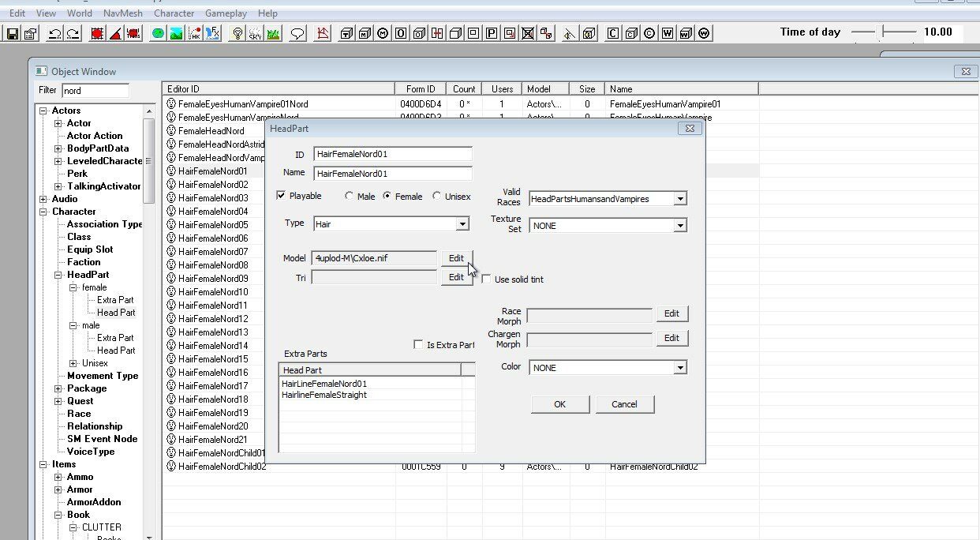This screenshot has height=540, width=980.
Task: Click the cube T toolbar icon
Action: 346,34
